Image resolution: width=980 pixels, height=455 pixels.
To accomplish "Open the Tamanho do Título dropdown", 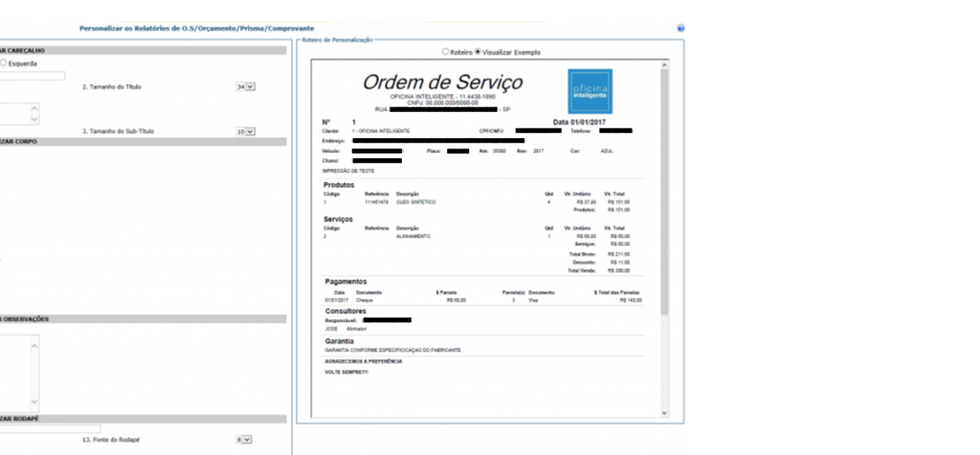I will pyautogui.click(x=245, y=87).
